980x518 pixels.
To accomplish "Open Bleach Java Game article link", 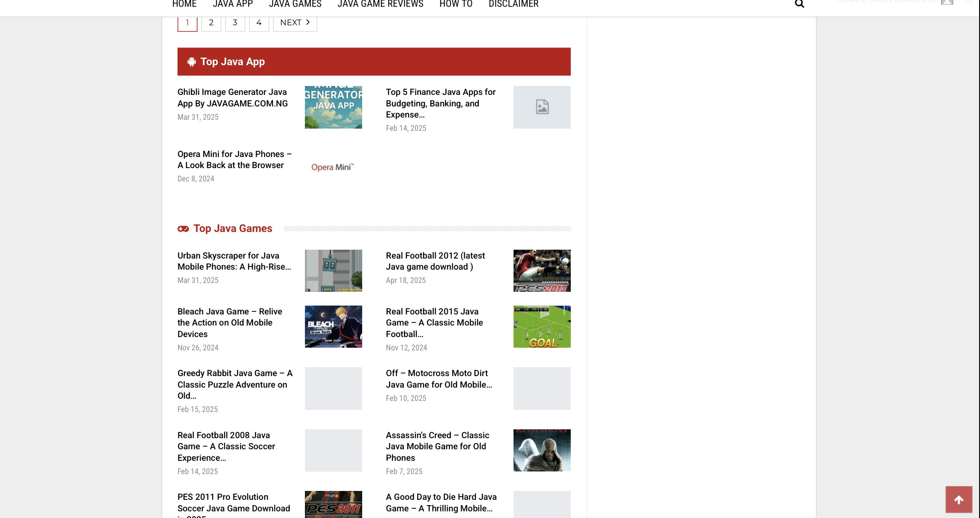I will (x=230, y=323).
